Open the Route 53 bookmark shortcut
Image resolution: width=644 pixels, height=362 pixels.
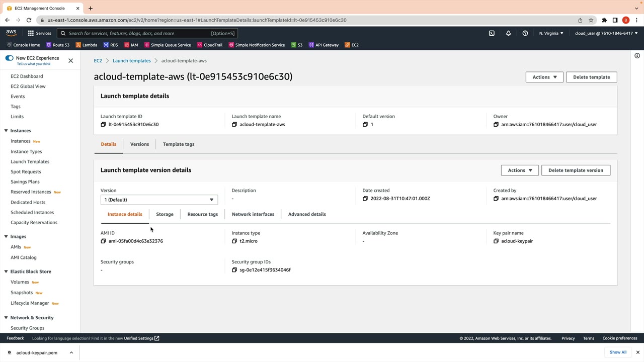click(x=58, y=45)
